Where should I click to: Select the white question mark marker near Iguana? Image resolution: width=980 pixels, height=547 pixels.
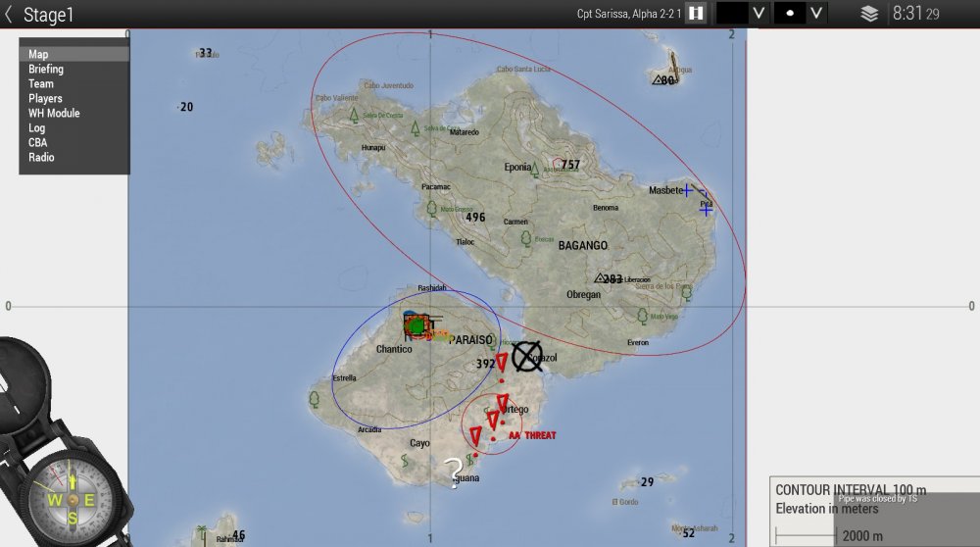coord(453,471)
